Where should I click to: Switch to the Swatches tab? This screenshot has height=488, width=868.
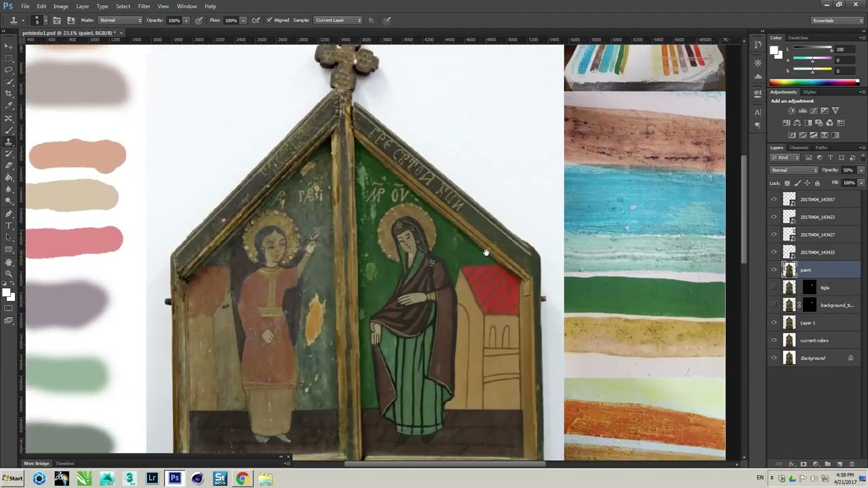798,38
